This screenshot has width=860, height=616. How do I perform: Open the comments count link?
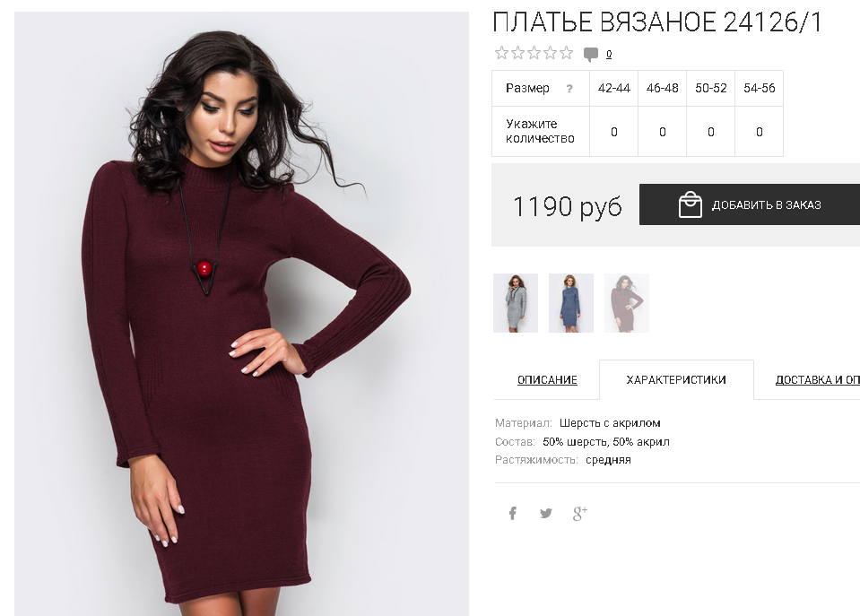coord(609,54)
